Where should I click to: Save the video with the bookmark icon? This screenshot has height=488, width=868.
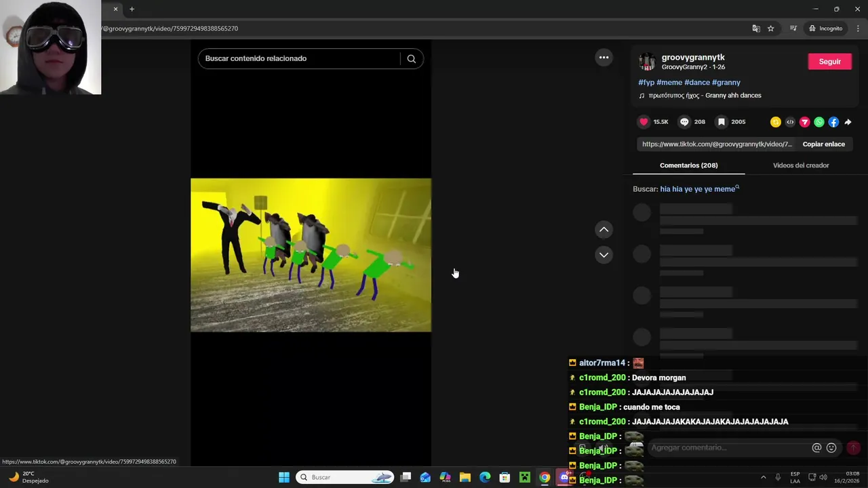(x=722, y=122)
